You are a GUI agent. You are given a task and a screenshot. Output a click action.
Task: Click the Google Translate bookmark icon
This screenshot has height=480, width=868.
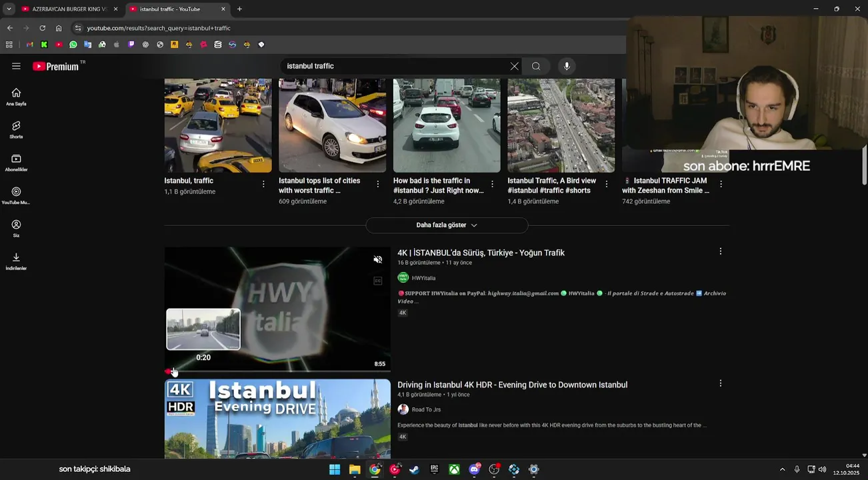tap(87, 45)
